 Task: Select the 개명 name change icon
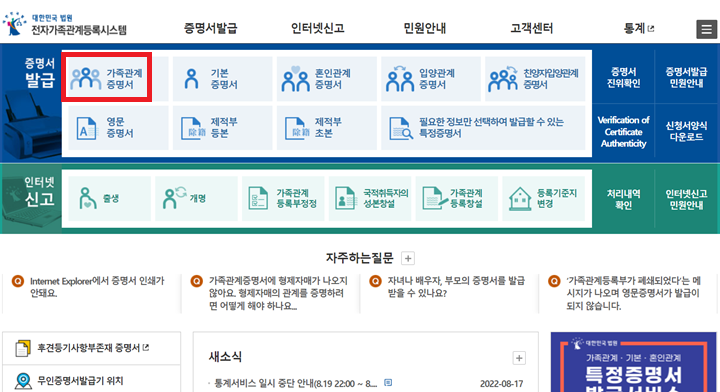(174, 198)
